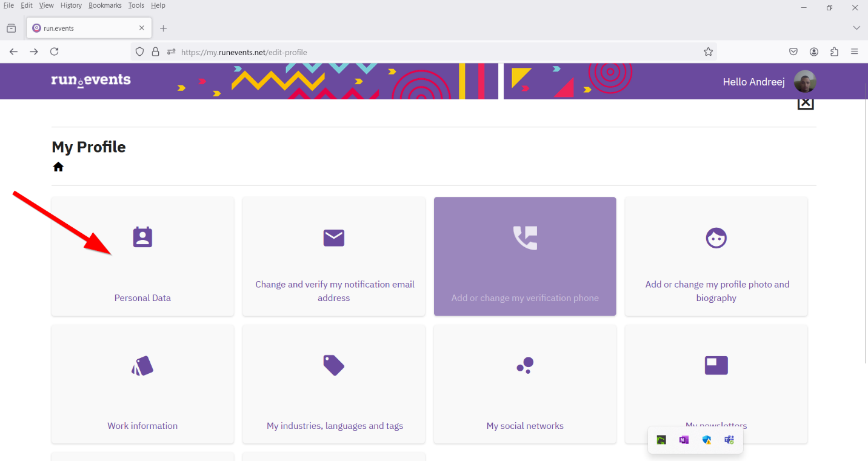Screen dimensions: 868x461
Task: Go forward to the next page
Action: pos(34,52)
